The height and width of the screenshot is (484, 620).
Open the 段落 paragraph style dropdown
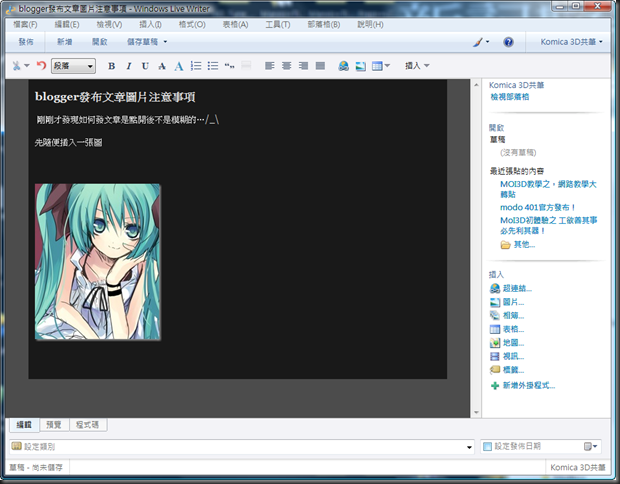click(x=73, y=66)
